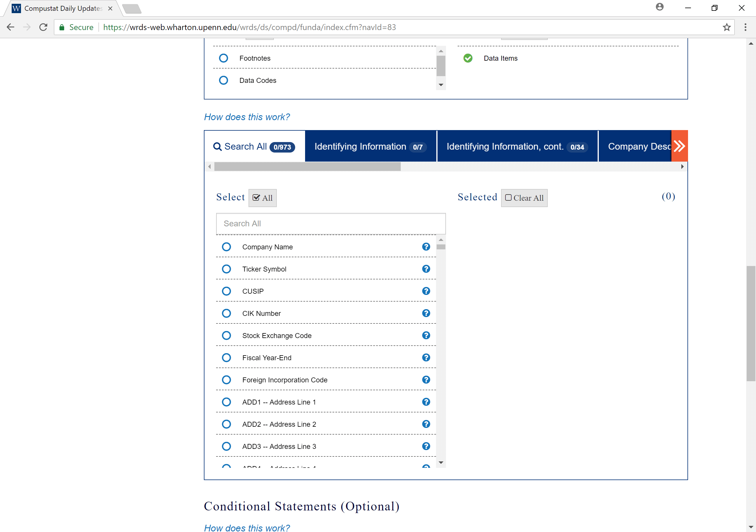This screenshot has height=532, width=756.
Task: Click the horizontal tab scrollbar thumb
Action: 307,167
